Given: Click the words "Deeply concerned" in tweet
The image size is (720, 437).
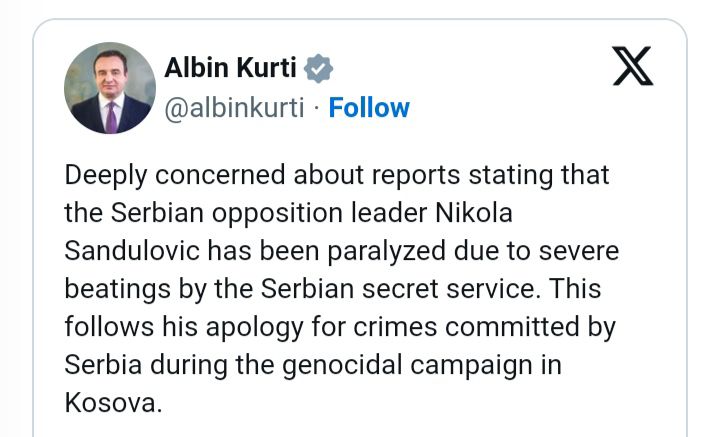Looking at the screenshot, I should 162,175.
